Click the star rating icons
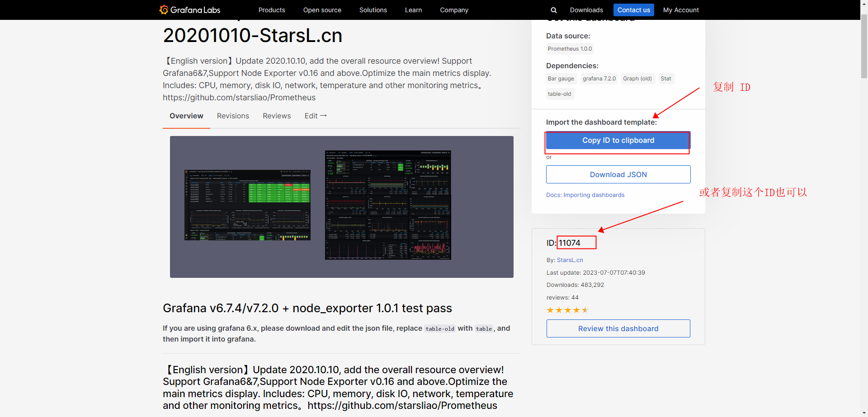 (567, 310)
